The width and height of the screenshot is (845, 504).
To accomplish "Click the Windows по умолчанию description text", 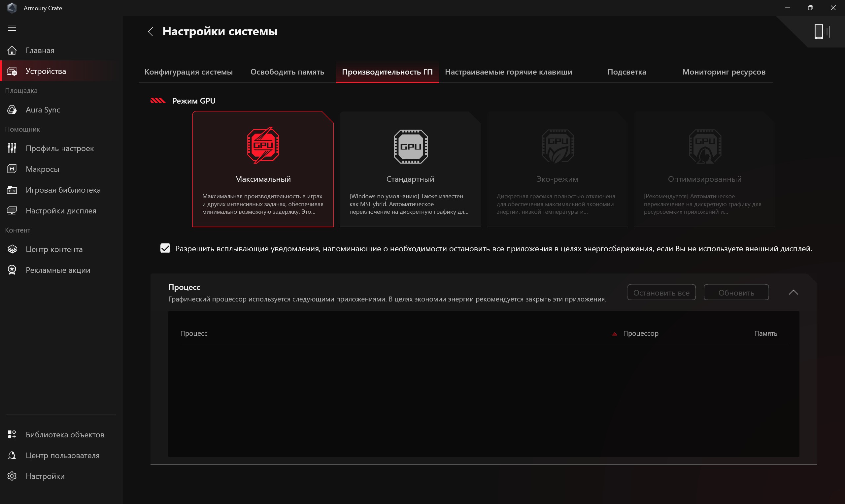I will (409, 204).
